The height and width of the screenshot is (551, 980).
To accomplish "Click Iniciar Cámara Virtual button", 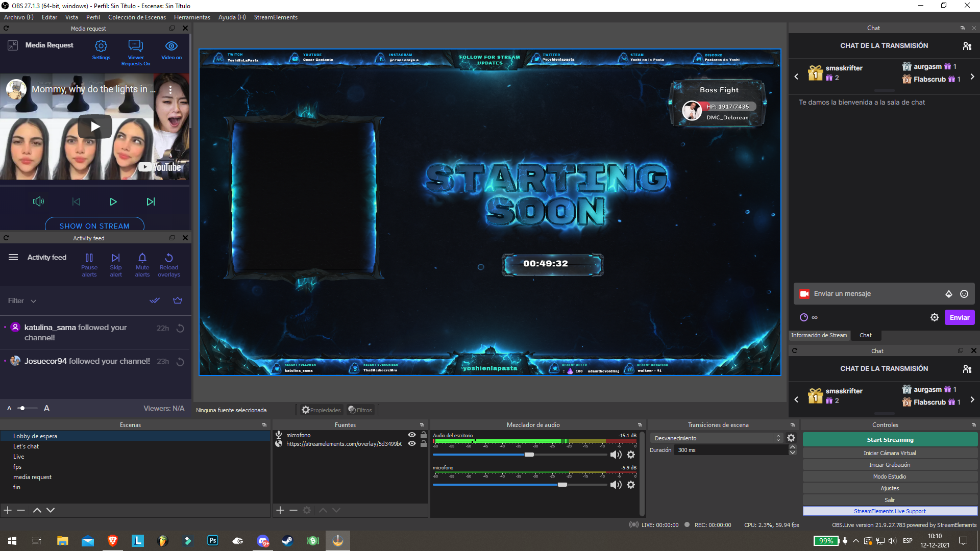I will [x=890, y=453].
